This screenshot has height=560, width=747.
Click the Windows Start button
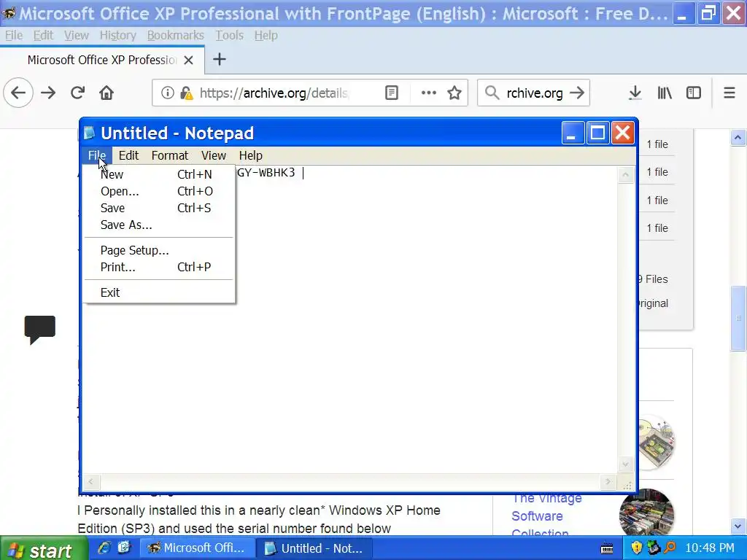point(44,548)
